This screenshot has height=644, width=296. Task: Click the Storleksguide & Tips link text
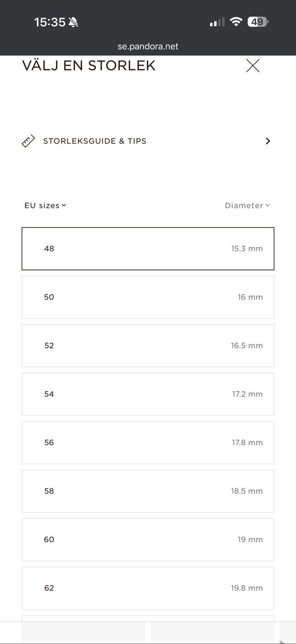pos(95,141)
